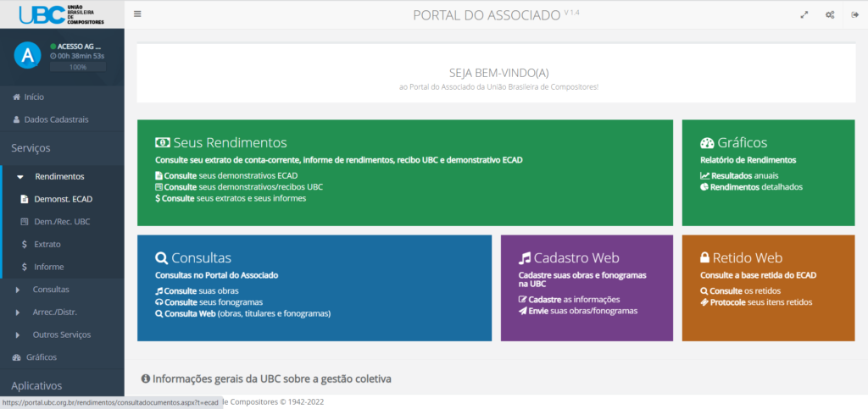Select Dem./Rec. UBC menu item
This screenshot has height=409, width=868.
pos(63,222)
